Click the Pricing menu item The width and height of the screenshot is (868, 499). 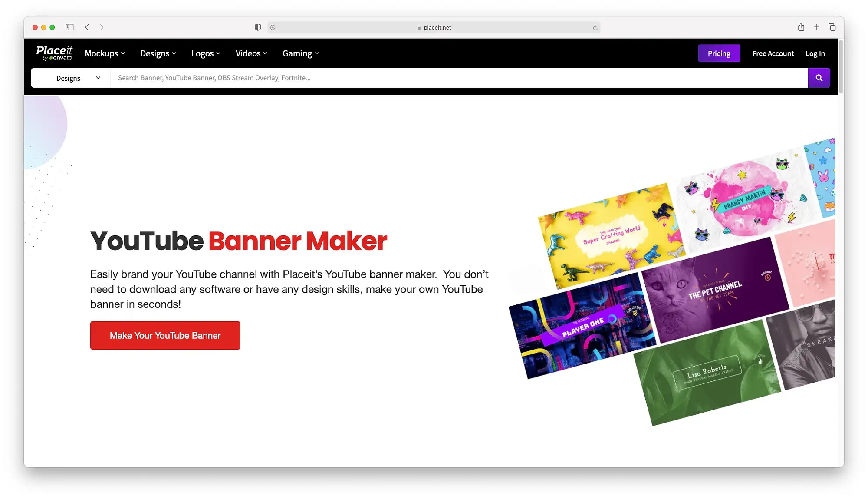[718, 53]
